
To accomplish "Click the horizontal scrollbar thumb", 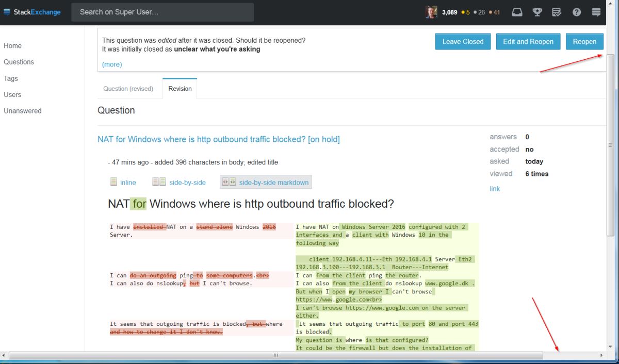I will click(276, 355).
